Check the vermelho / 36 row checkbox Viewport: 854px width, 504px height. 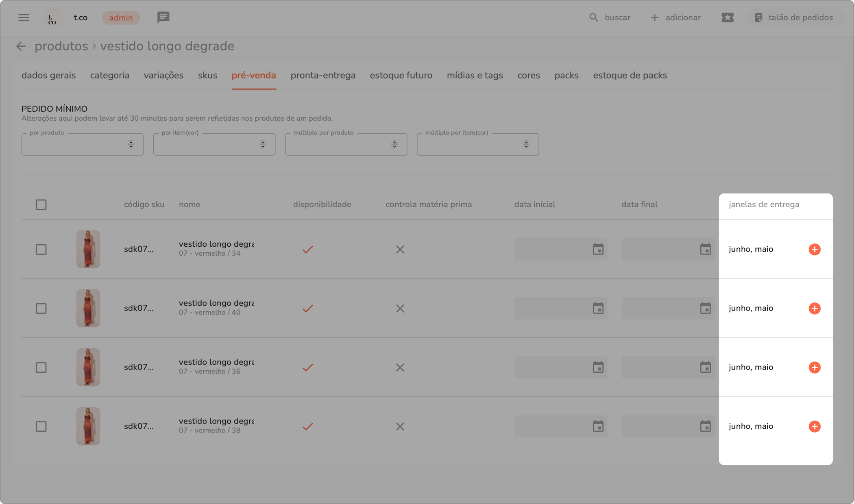click(41, 367)
